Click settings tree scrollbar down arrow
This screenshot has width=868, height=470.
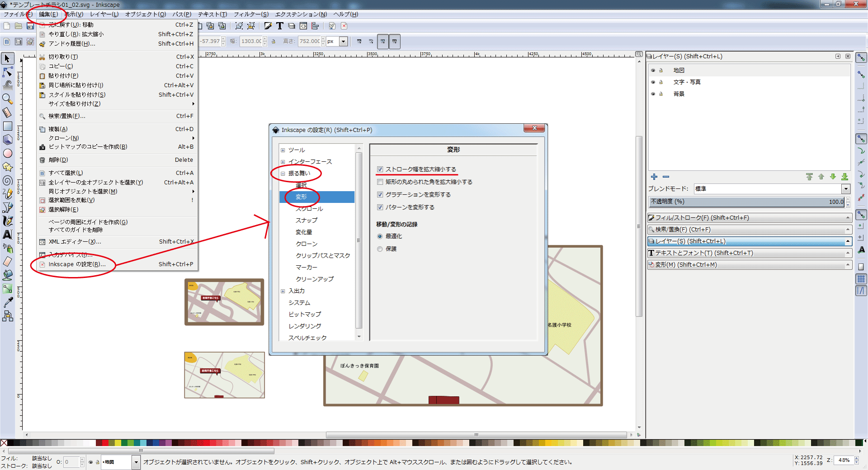[359, 337]
